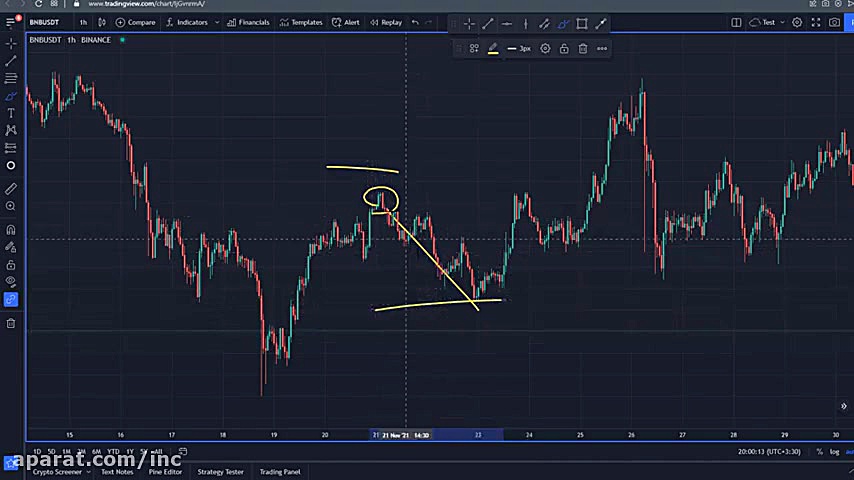Change the brush line color swatch
The image size is (854, 480).
493,49
